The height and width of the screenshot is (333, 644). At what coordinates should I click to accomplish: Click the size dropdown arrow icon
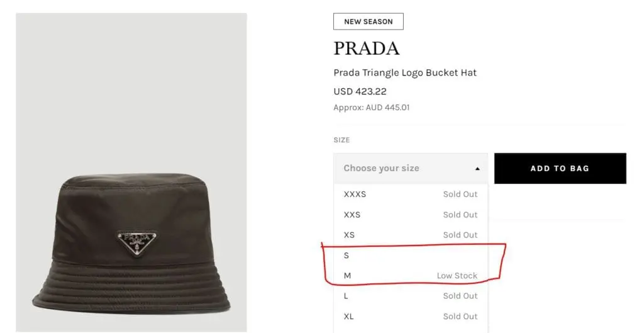click(477, 169)
